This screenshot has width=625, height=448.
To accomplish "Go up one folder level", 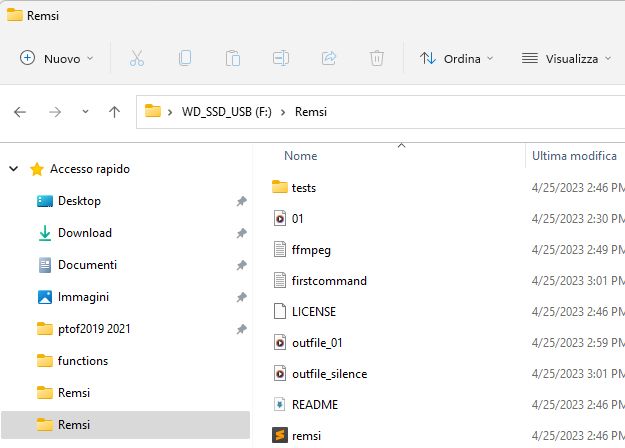I will [114, 112].
